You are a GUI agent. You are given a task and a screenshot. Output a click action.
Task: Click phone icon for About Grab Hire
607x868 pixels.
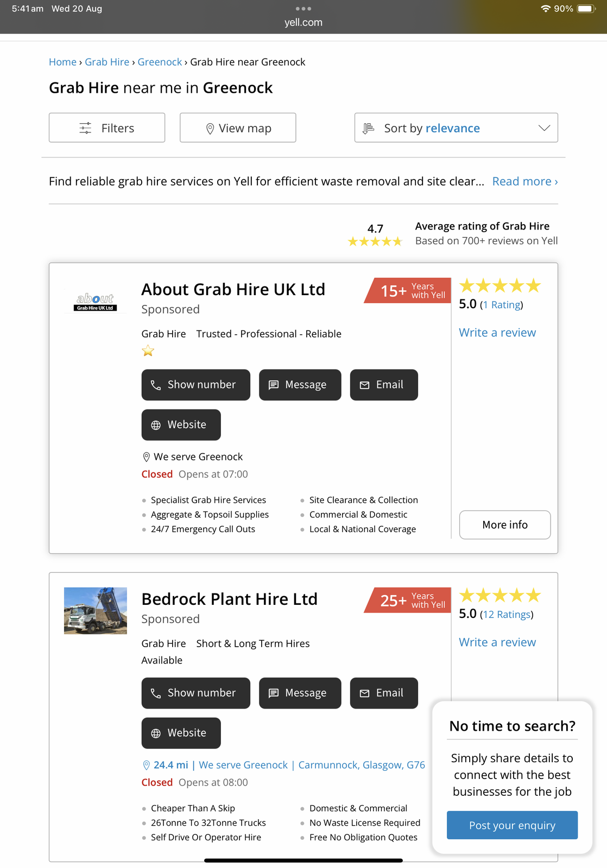click(x=156, y=385)
